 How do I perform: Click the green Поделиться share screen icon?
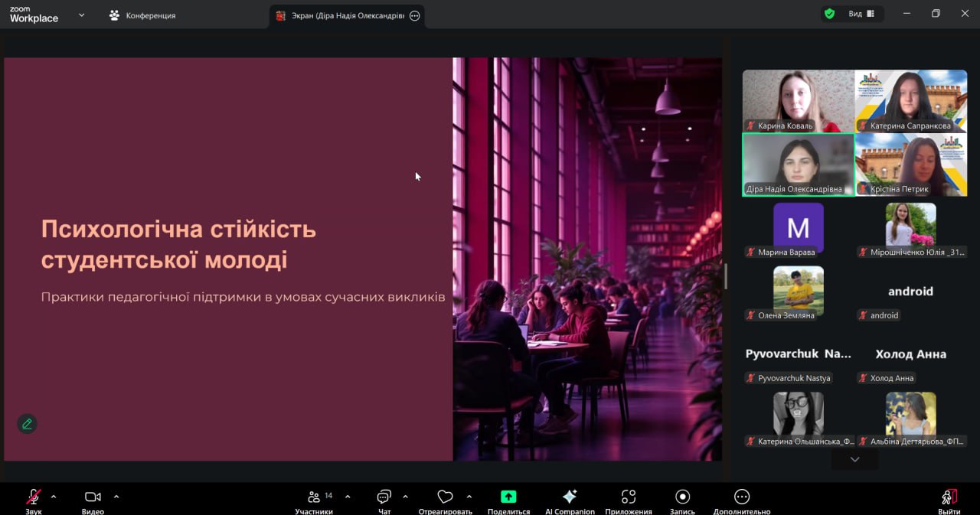(x=508, y=497)
